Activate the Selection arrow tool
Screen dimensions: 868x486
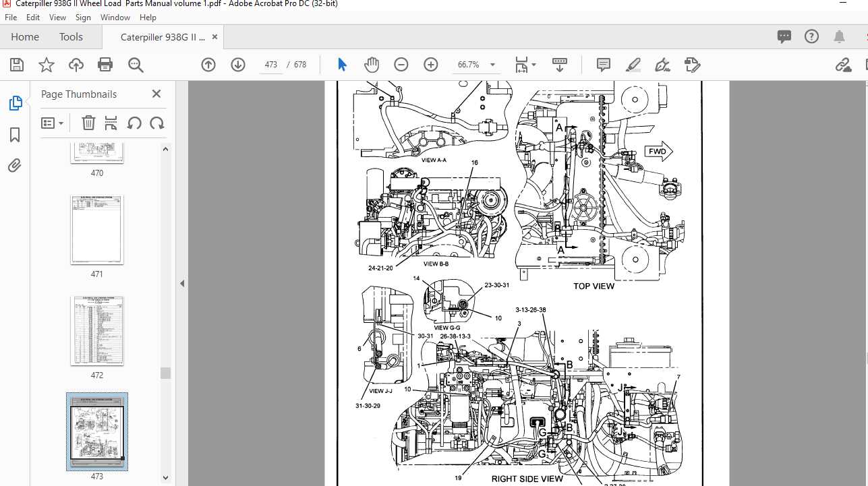pyautogui.click(x=342, y=65)
